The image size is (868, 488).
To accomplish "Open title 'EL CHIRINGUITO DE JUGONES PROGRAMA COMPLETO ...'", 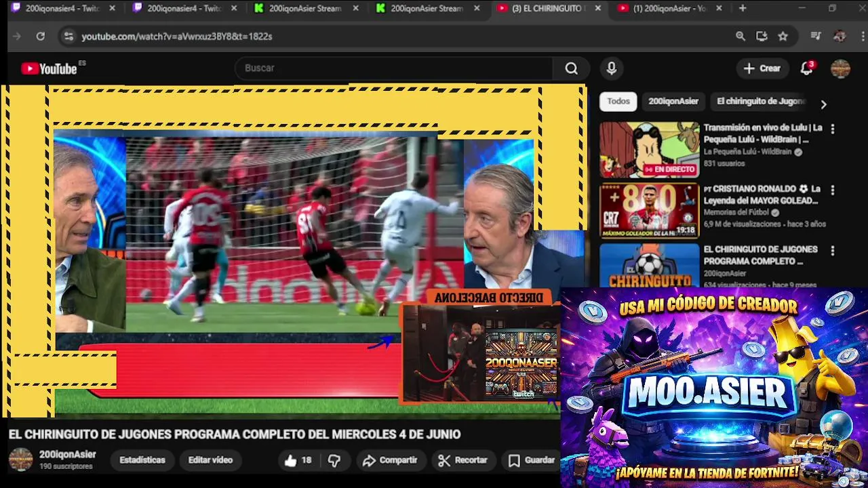I will (x=760, y=256).
